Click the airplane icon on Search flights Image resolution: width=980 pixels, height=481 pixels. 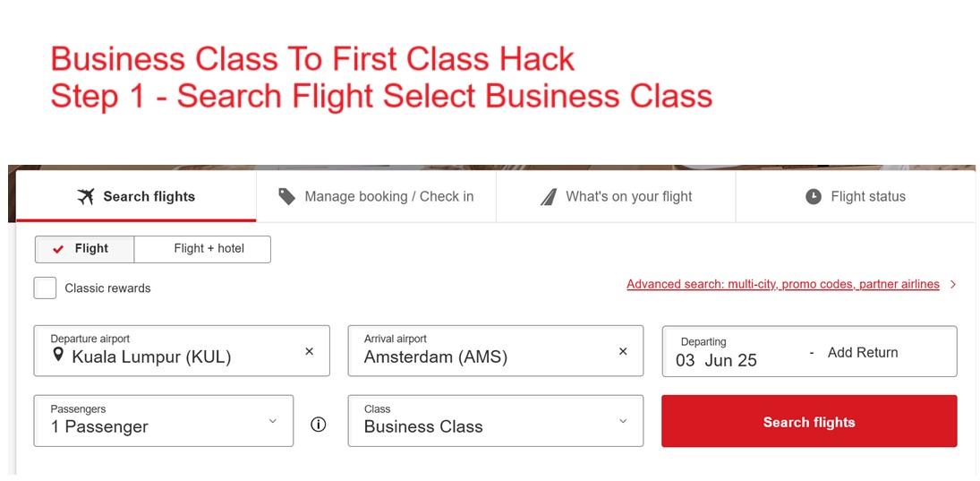coord(86,196)
